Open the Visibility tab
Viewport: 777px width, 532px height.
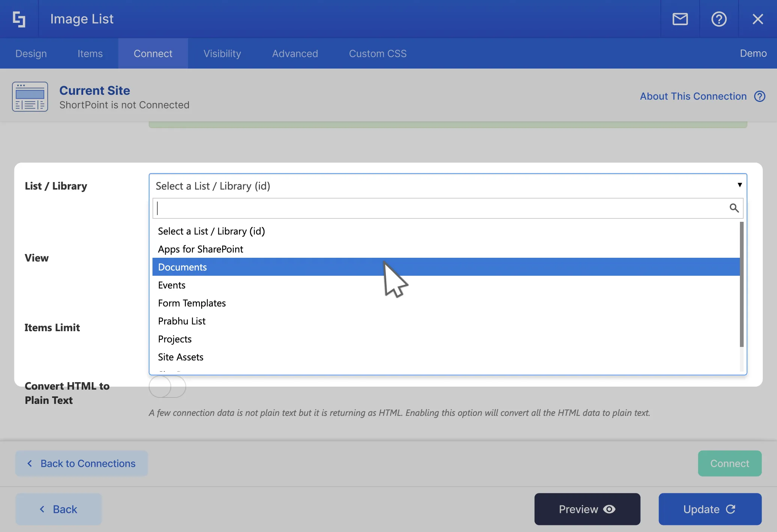[x=222, y=54]
